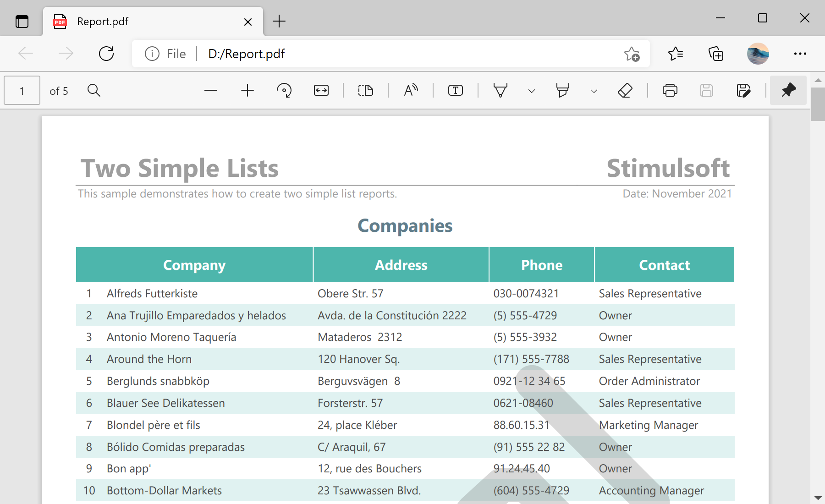Screen dimensions: 825x504
Task: Click 'Alfreds Futterkiste' company name
Action: pos(152,293)
